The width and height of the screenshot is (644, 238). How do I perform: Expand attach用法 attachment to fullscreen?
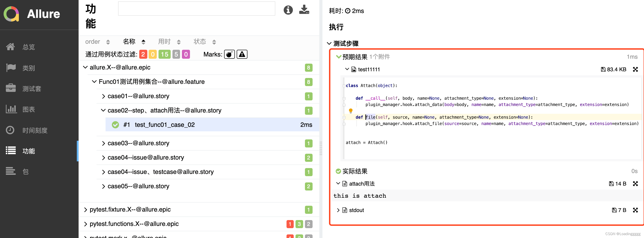pos(635,184)
